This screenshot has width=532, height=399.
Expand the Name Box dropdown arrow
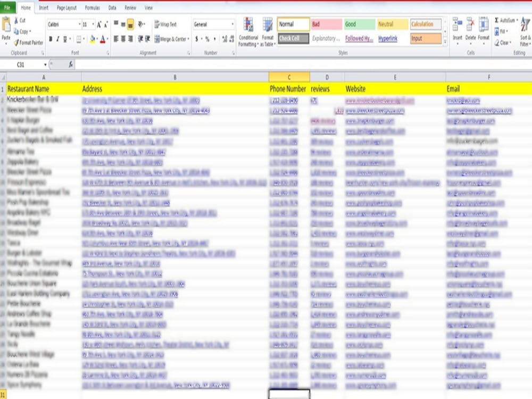[45, 64]
